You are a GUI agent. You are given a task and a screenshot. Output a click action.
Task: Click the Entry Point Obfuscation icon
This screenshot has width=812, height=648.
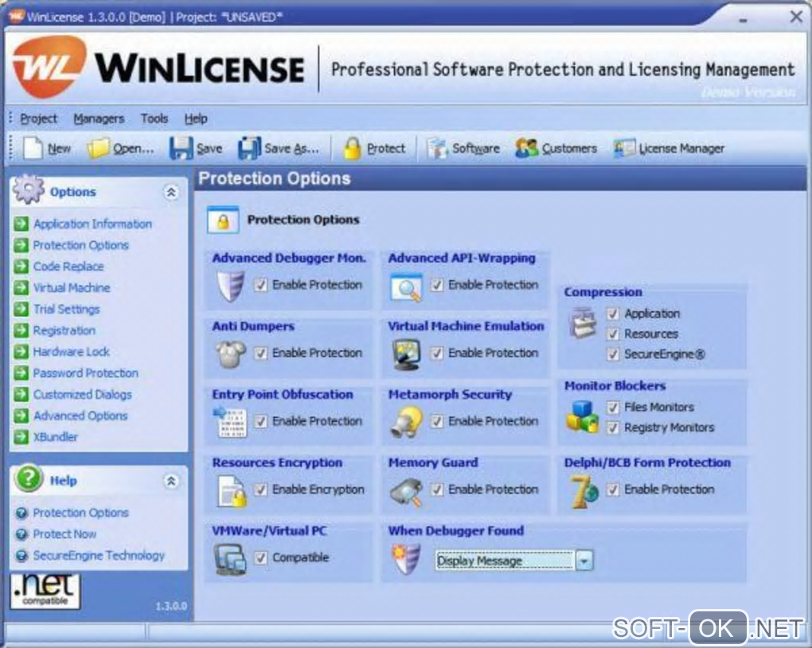pyautogui.click(x=230, y=422)
